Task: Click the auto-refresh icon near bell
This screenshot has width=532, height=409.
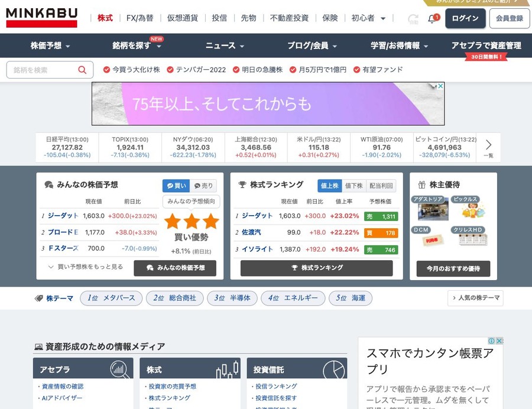Action: 413,19
